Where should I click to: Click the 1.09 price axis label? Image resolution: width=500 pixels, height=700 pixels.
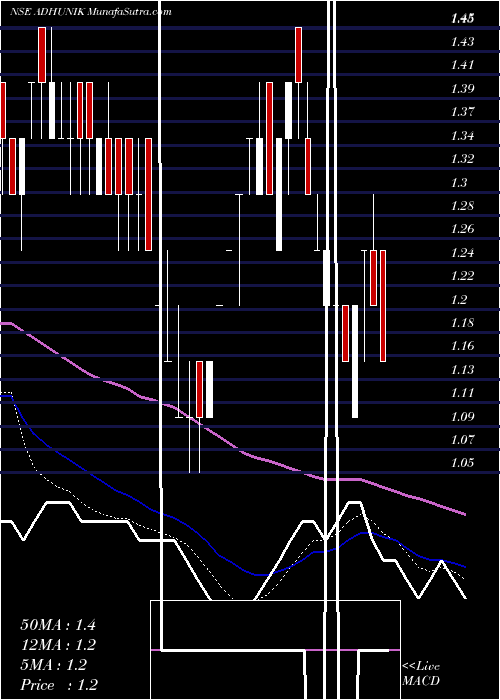click(462, 417)
